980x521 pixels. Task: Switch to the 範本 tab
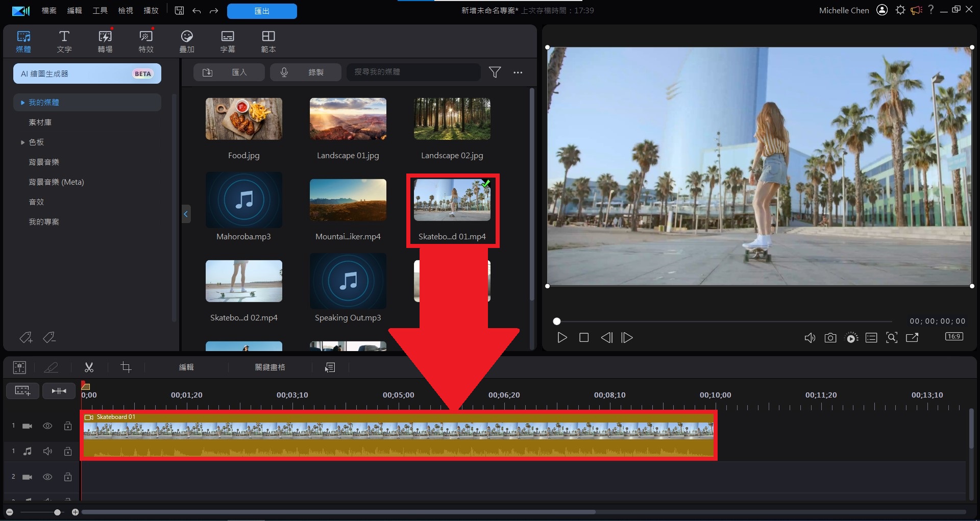[x=268, y=41]
